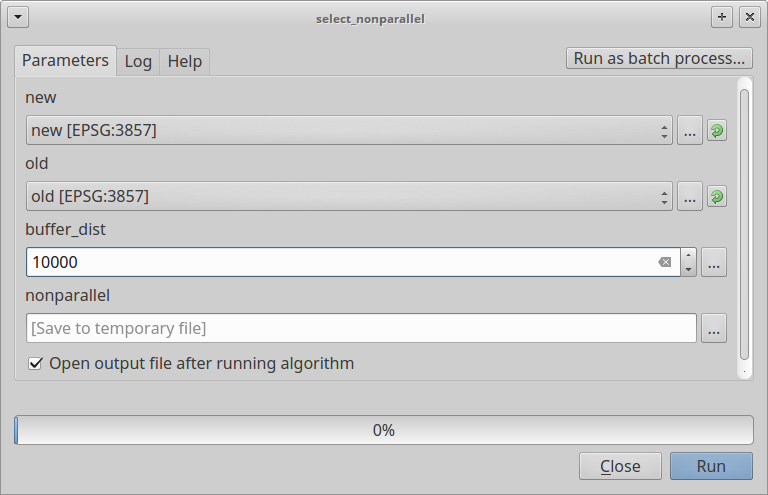Switch to the Log tab
Screen dimensions: 768x495
[x=138, y=61]
